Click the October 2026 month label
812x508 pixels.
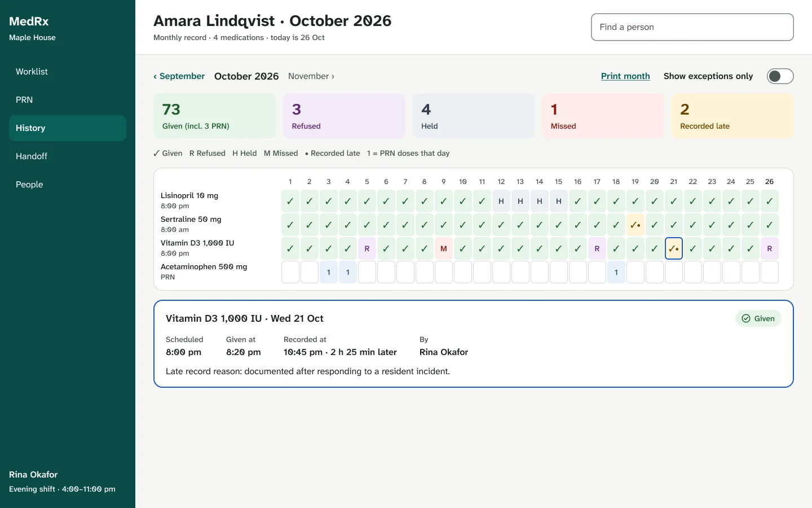pos(246,76)
